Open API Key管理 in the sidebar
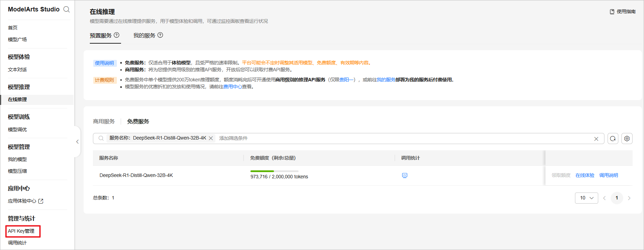Viewport: 644px width, 250px height. (x=21, y=231)
